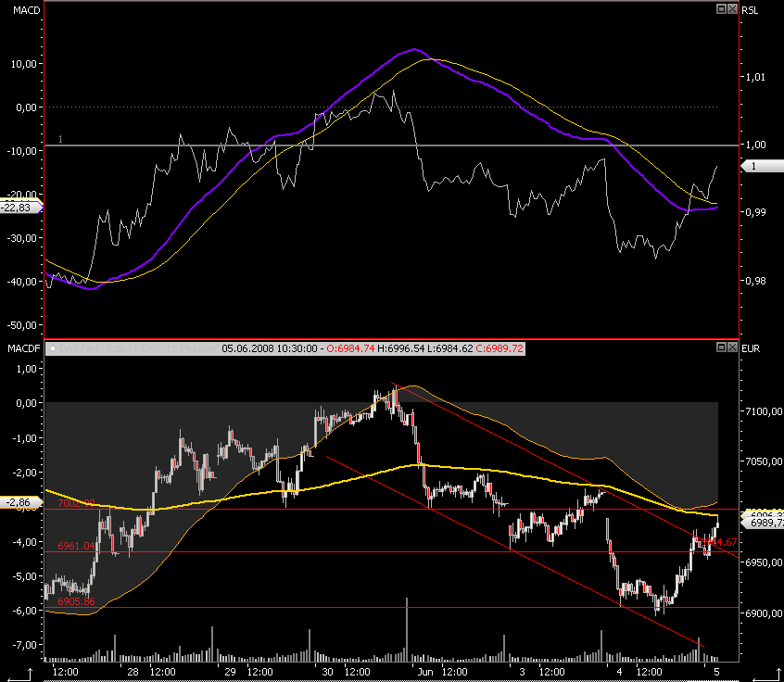Click the RSL axis label
The height and width of the screenshot is (682, 784).
750,10
